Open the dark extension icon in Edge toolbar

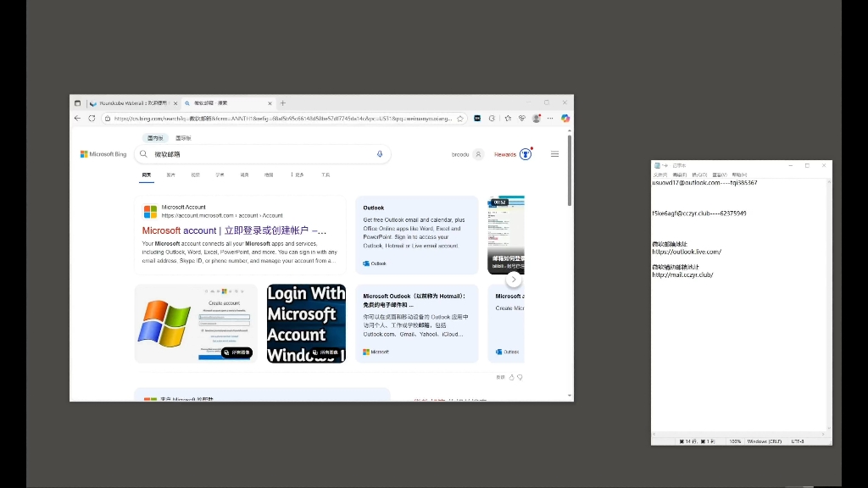point(477,119)
